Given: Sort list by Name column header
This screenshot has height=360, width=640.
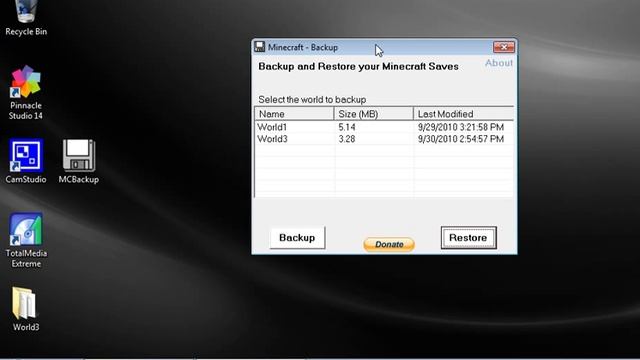Looking at the screenshot, I should (x=294, y=113).
